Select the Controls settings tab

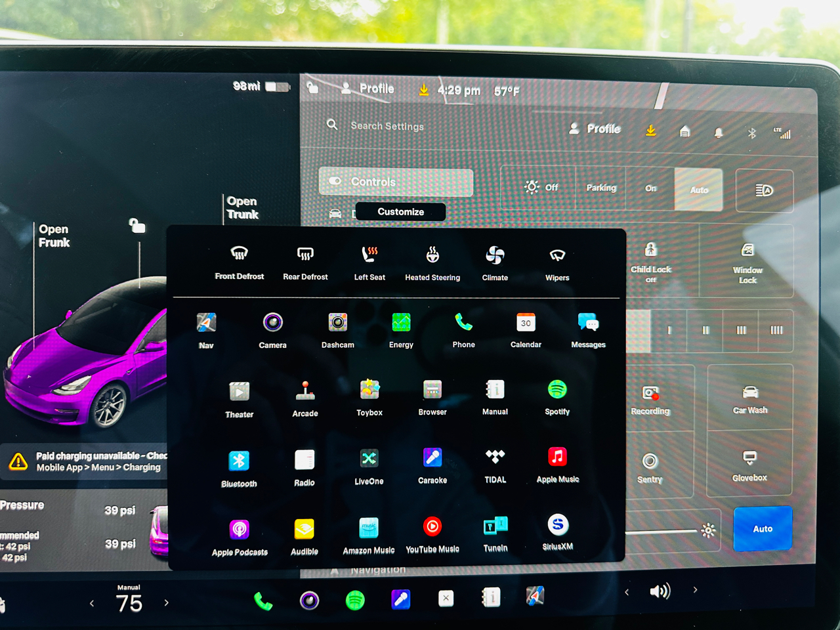point(396,182)
